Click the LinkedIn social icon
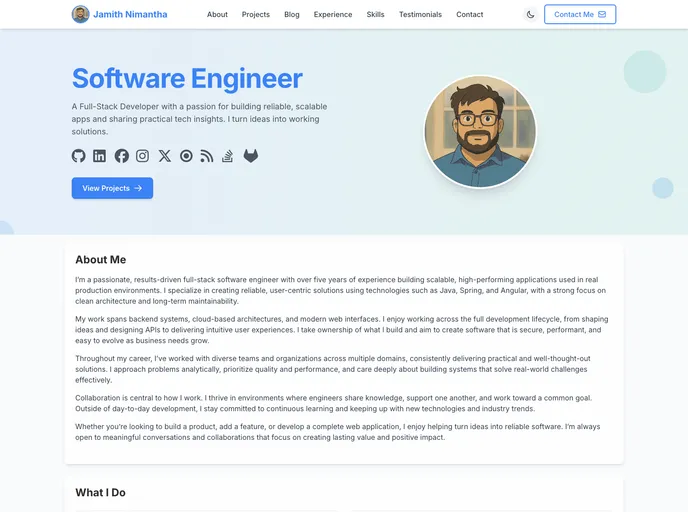The width and height of the screenshot is (688, 512). [x=100, y=156]
